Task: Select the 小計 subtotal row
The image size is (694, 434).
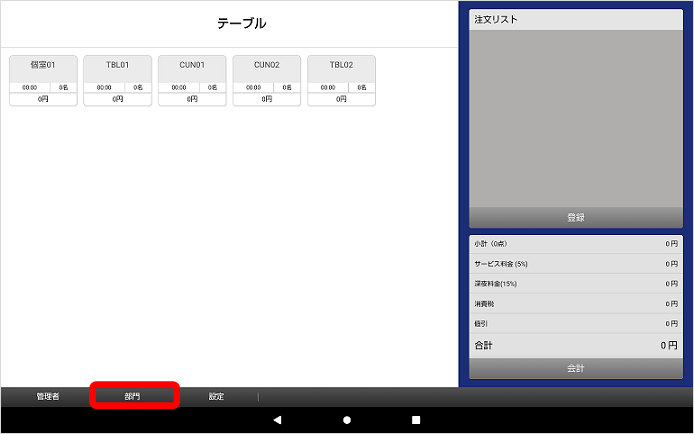Action: (575, 244)
